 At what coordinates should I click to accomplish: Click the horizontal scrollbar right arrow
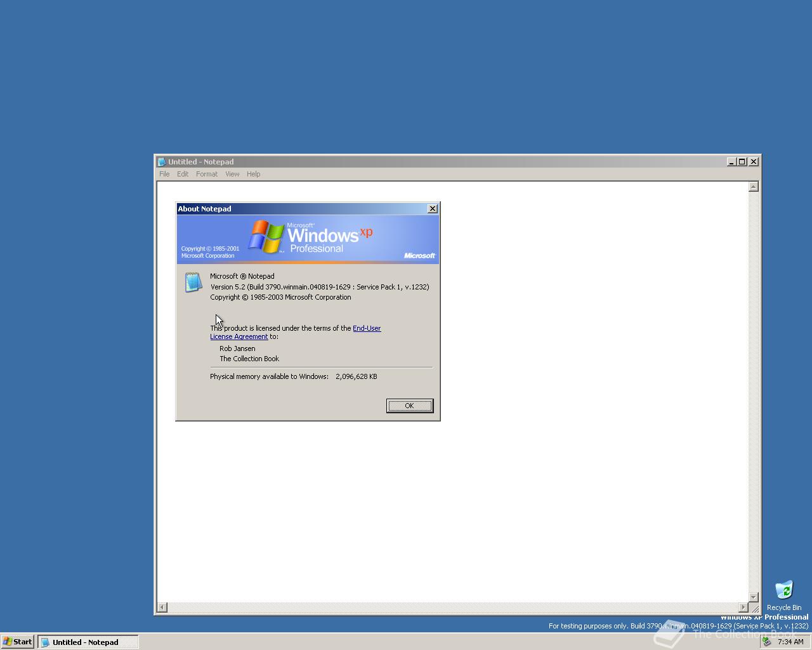743,607
